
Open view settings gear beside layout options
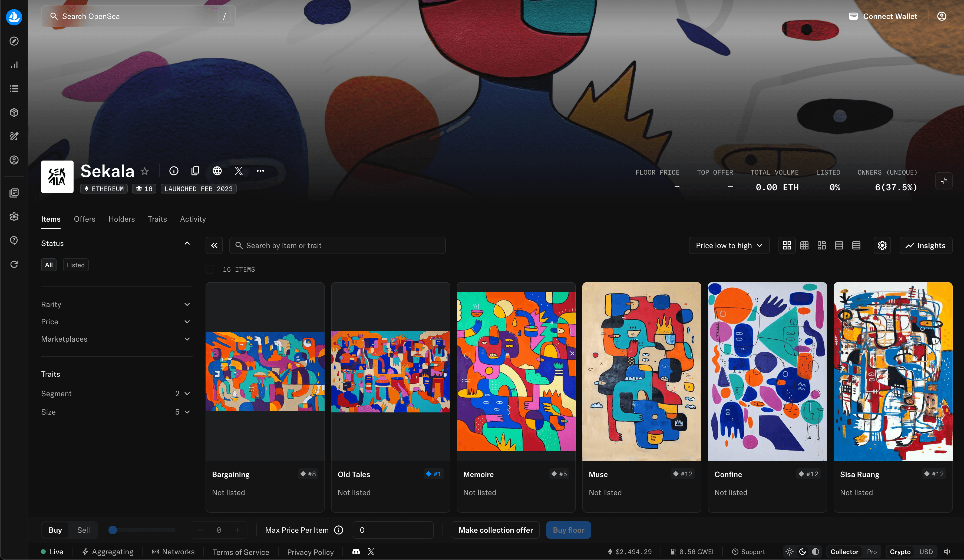[882, 245]
